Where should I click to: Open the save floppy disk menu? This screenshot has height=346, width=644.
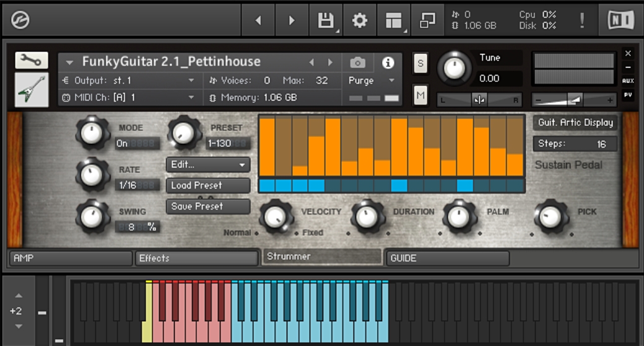(326, 20)
